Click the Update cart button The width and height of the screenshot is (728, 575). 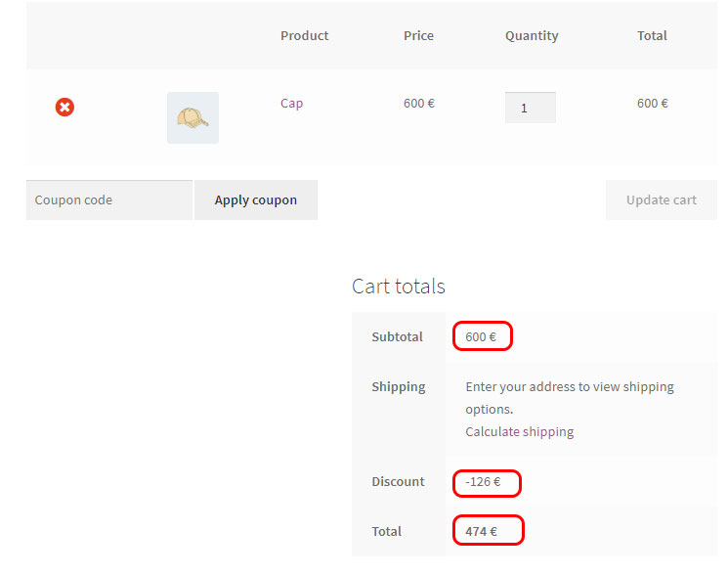pyautogui.click(x=662, y=200)
